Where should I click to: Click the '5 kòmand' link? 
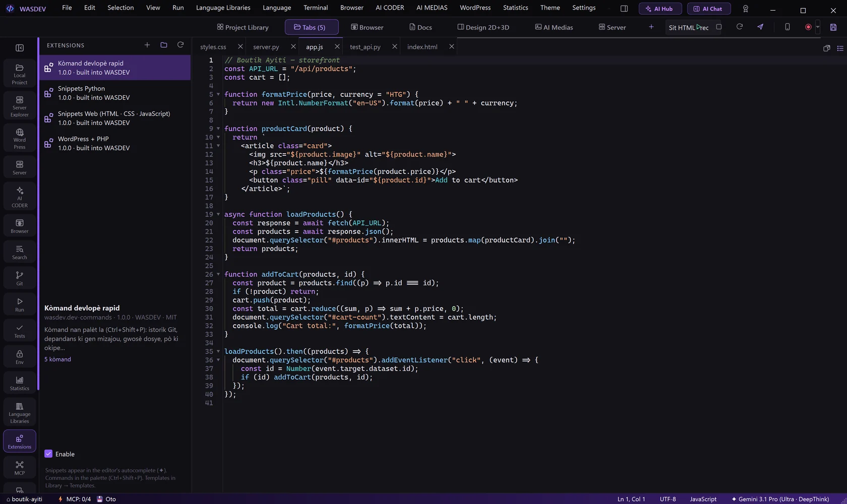57,359
